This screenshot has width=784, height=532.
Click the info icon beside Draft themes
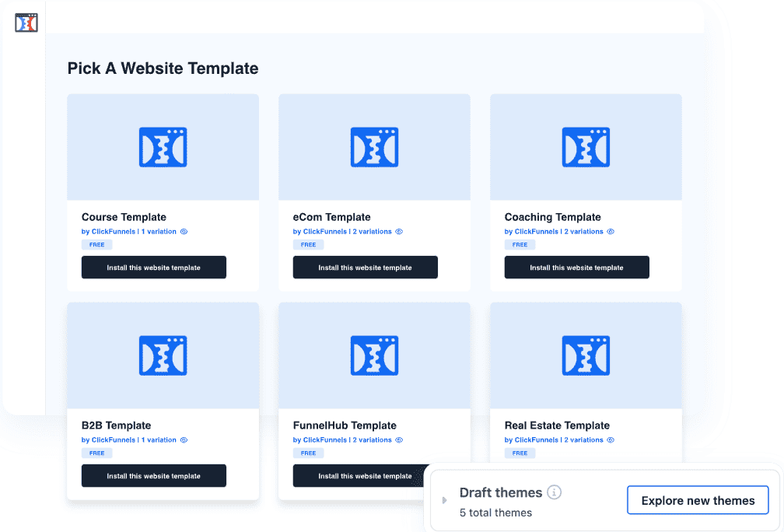coord(554,492)
